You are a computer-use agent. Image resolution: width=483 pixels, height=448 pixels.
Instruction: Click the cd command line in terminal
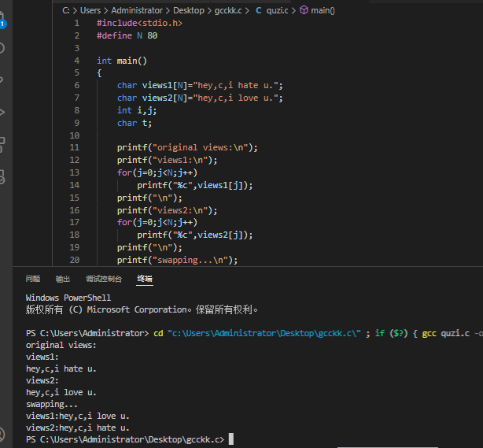[x=254, y=333]
